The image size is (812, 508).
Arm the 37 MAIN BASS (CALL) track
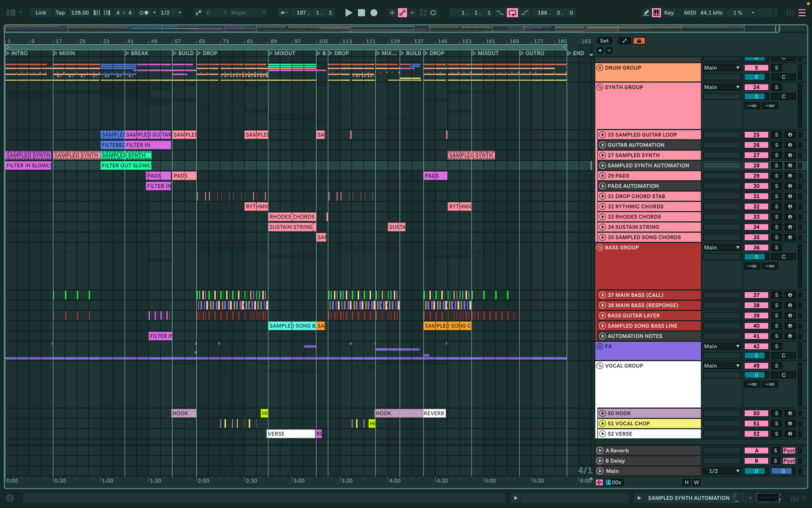[790, 295]
